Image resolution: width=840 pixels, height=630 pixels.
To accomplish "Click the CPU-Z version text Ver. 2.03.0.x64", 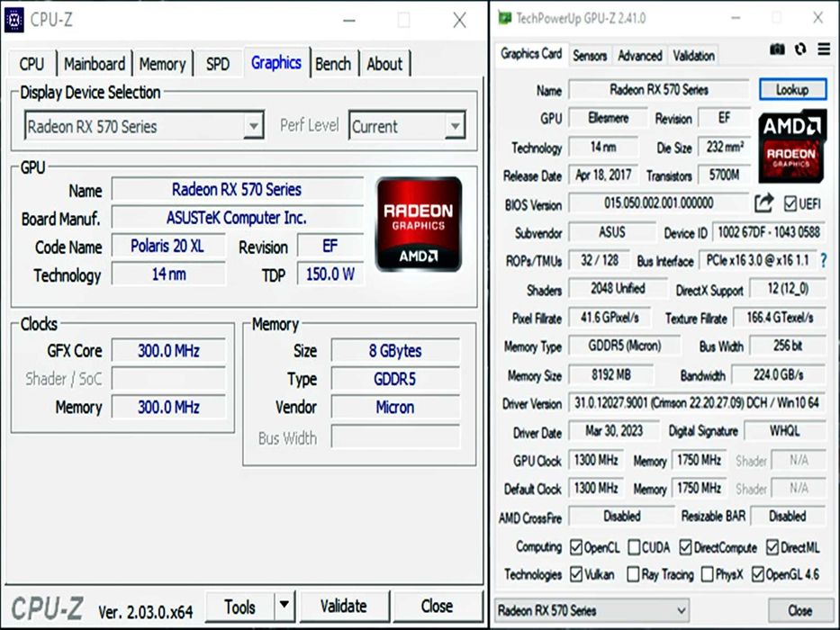I will coord(145,612).
